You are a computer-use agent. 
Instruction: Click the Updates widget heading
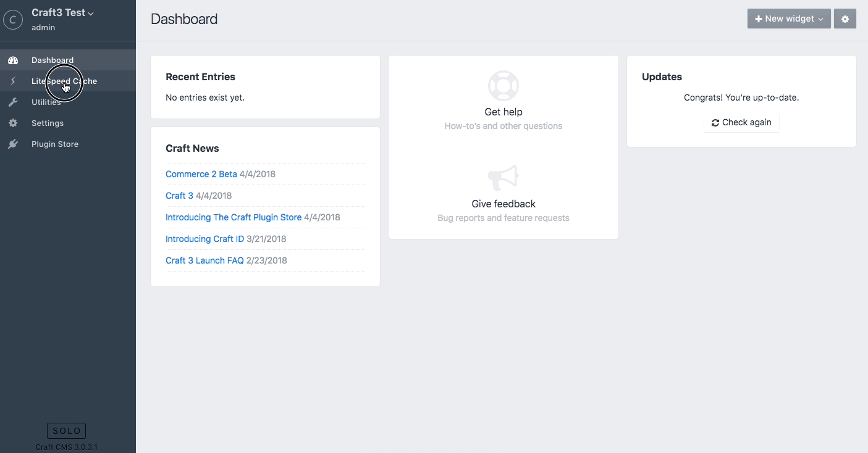click(662, 77)
